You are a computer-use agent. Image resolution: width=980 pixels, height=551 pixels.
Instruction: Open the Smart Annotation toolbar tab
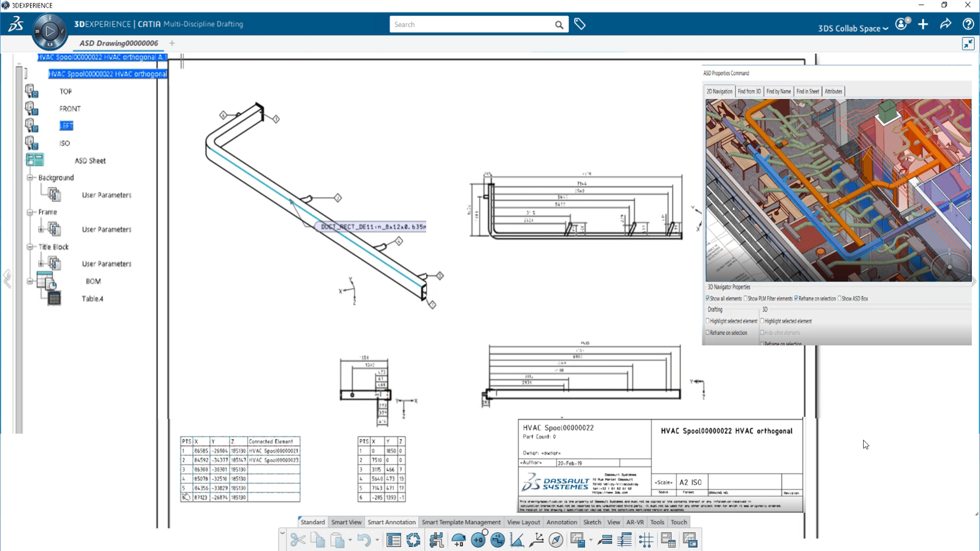click(x=391, y=522)
